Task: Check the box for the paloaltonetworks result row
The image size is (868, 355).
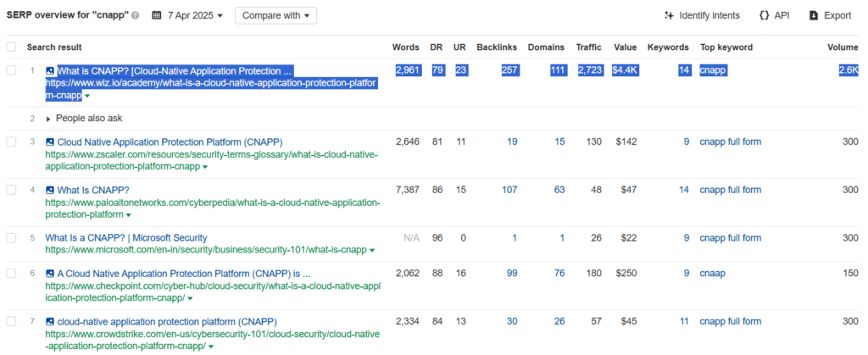Action: 11,191
